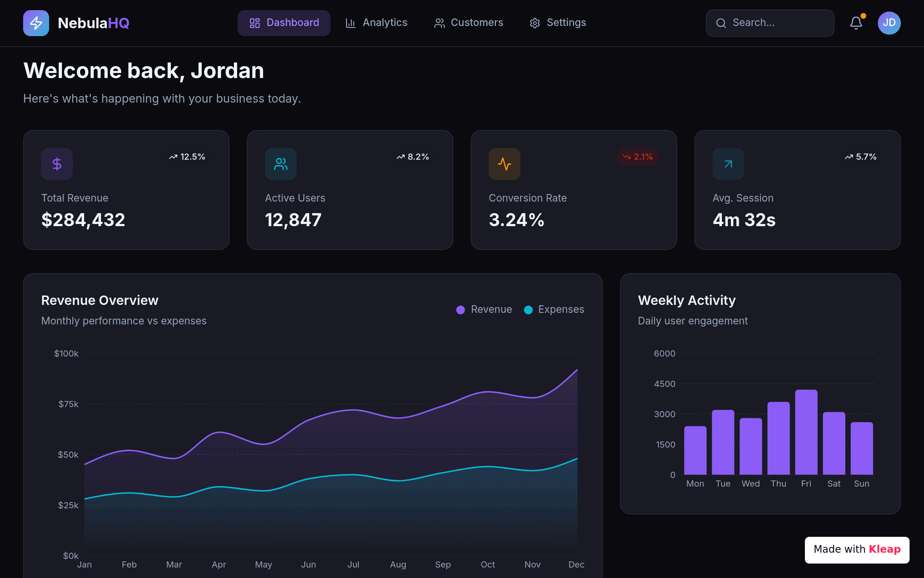Click the 4m 32s session value

pos(744,220)
